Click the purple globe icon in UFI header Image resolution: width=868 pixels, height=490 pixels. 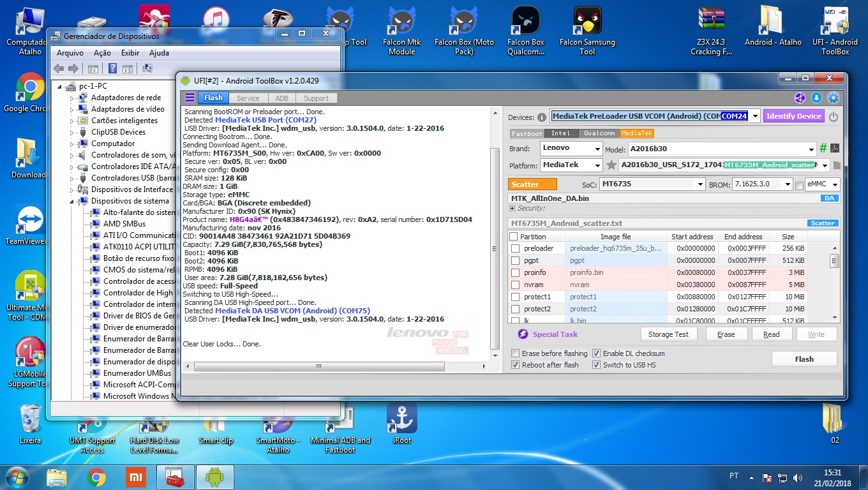pos(800,98)
